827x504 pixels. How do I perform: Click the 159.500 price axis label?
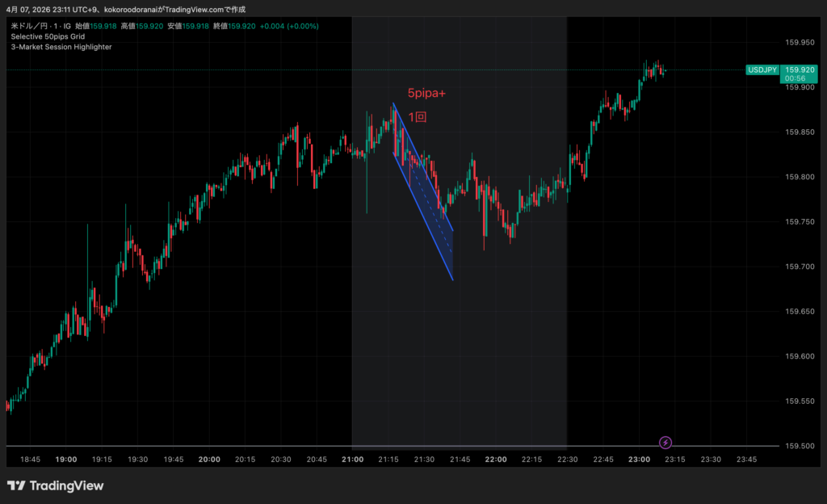coord(800,446)
